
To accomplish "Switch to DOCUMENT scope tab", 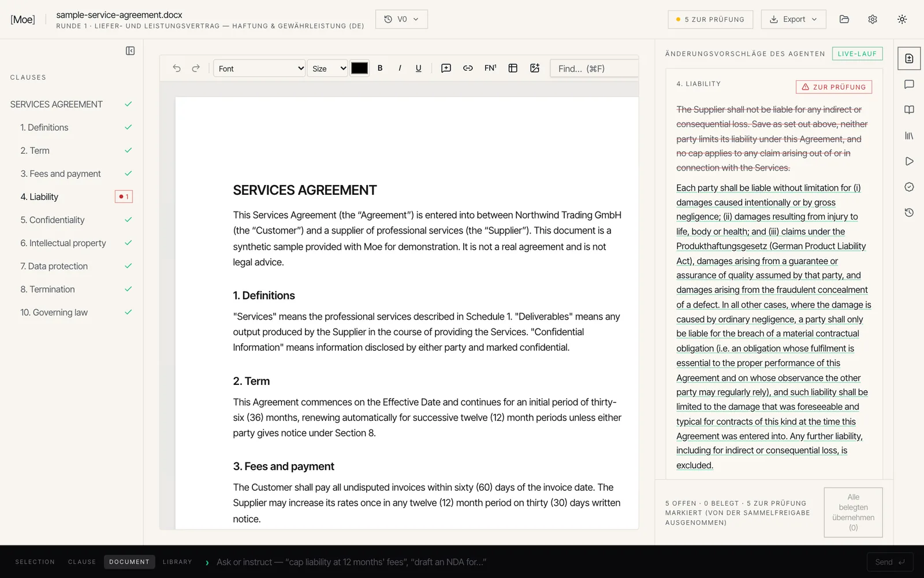I will (129, 562).
